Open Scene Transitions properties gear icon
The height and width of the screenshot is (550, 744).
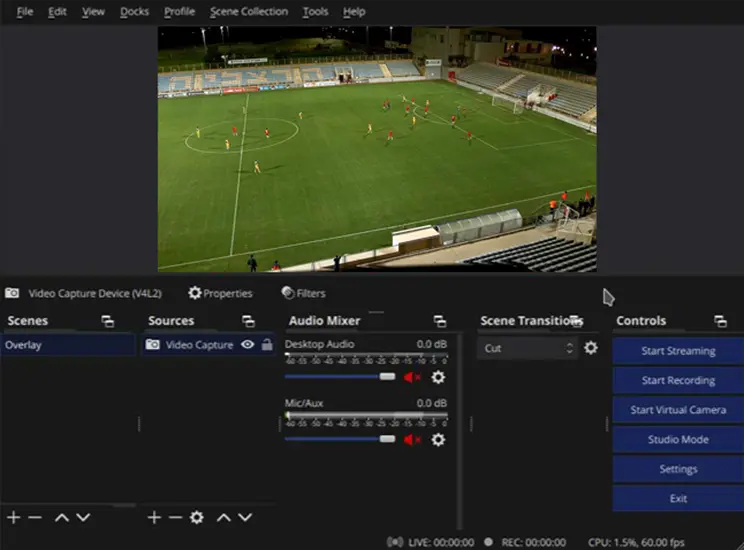(x=591, y=348)
